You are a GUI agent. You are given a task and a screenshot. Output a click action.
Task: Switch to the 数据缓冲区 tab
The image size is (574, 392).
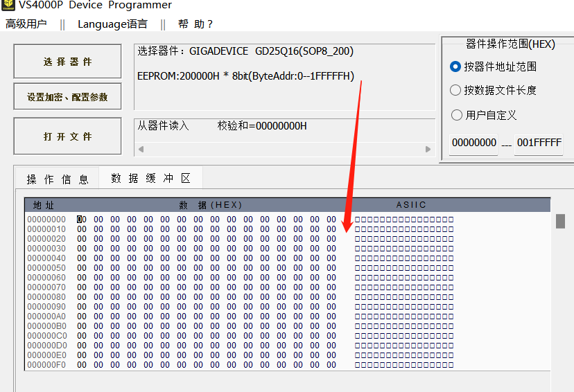click(x=151, y=178)
